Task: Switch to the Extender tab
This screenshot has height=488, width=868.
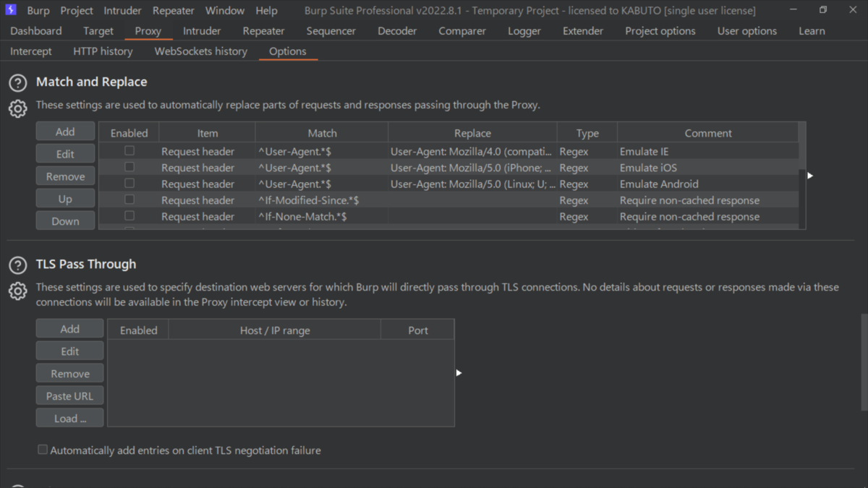Action: (583, 31)
